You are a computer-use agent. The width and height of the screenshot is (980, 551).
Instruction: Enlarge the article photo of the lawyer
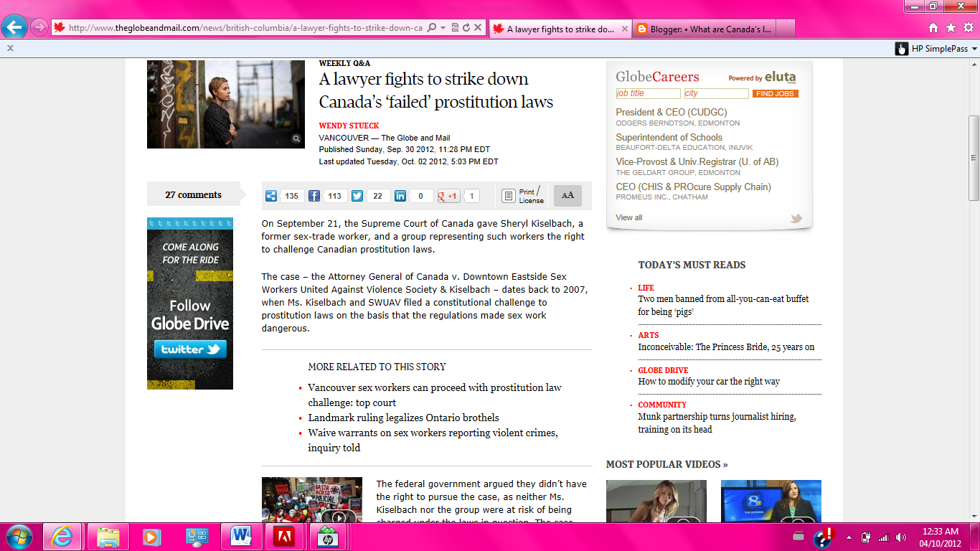[226, 104]
